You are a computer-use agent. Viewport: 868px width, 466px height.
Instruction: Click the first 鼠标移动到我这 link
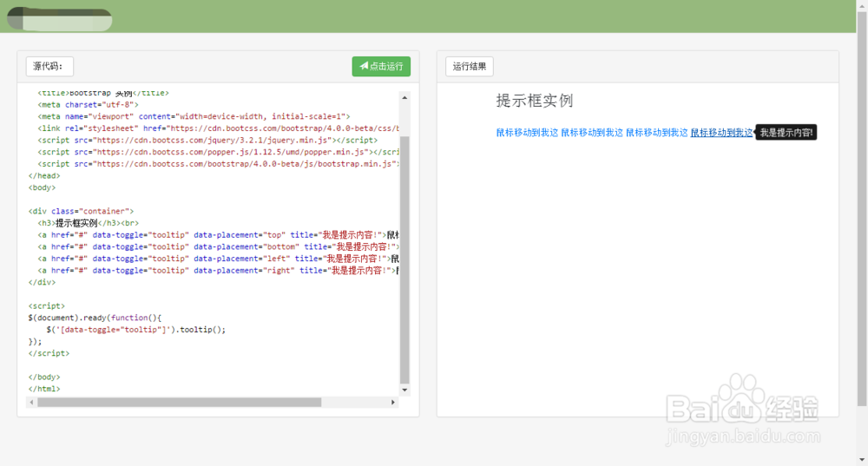click(527, 133)
